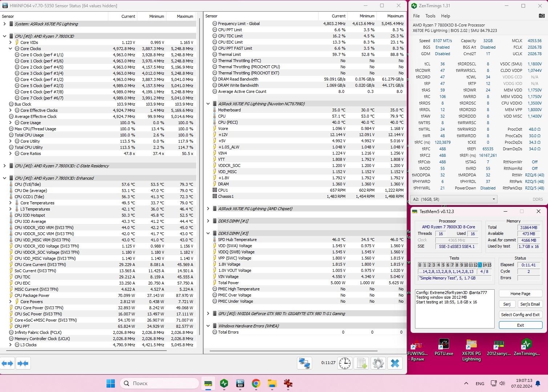
Task: Open the remote network monitors icon in HWiNFO
Action: click(304, 363)
